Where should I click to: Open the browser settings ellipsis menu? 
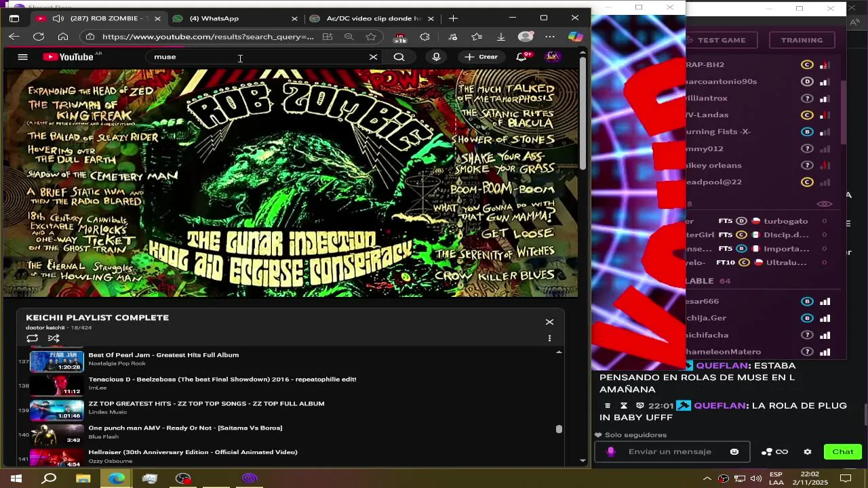(550, 37)
